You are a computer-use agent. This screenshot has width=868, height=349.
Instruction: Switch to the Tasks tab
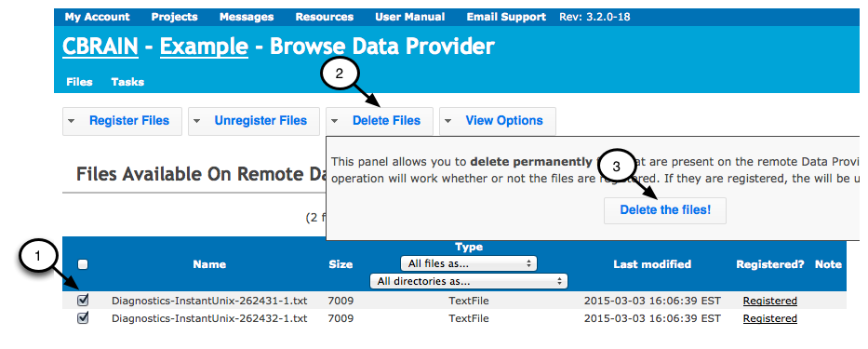(127, 82)
